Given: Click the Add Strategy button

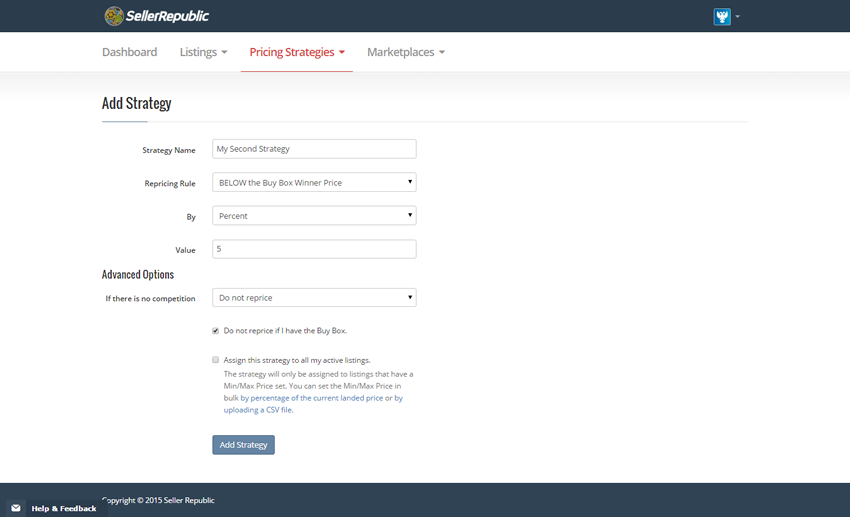Looking at the screenshot, I should click(243, 445).
